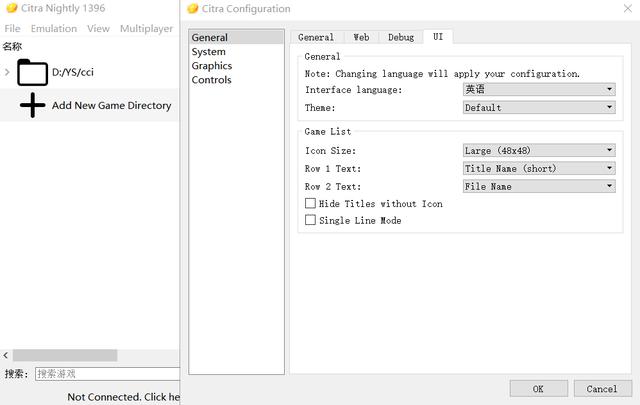Select Graphics in the configuration sidebar

pyautogui.click(x=236, y=65)
